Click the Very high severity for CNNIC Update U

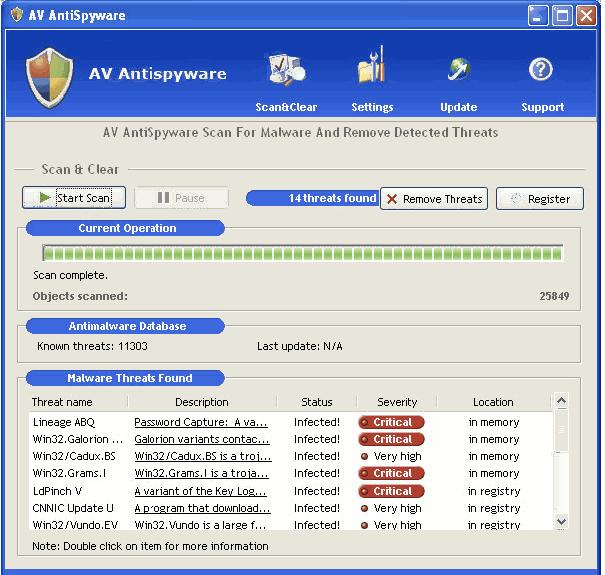click(391, 508)
